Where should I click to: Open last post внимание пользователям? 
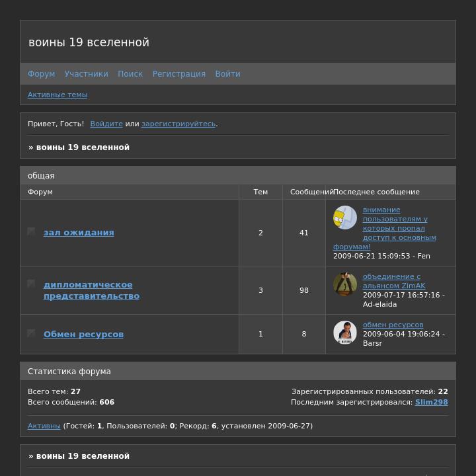(x=385, y=228)
